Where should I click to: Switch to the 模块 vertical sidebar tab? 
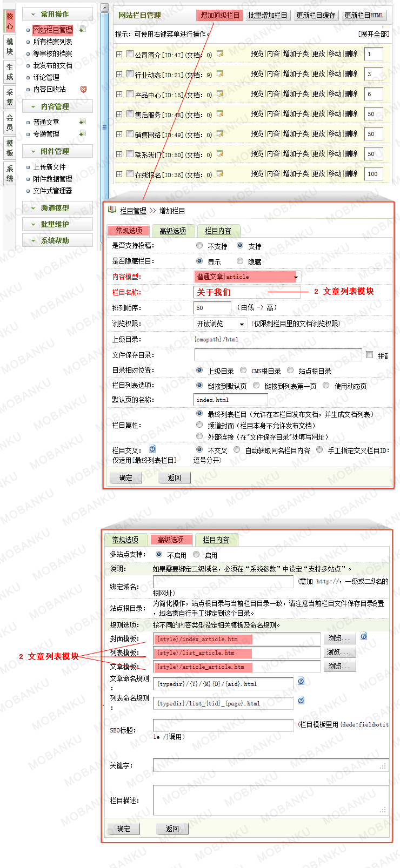10,46
